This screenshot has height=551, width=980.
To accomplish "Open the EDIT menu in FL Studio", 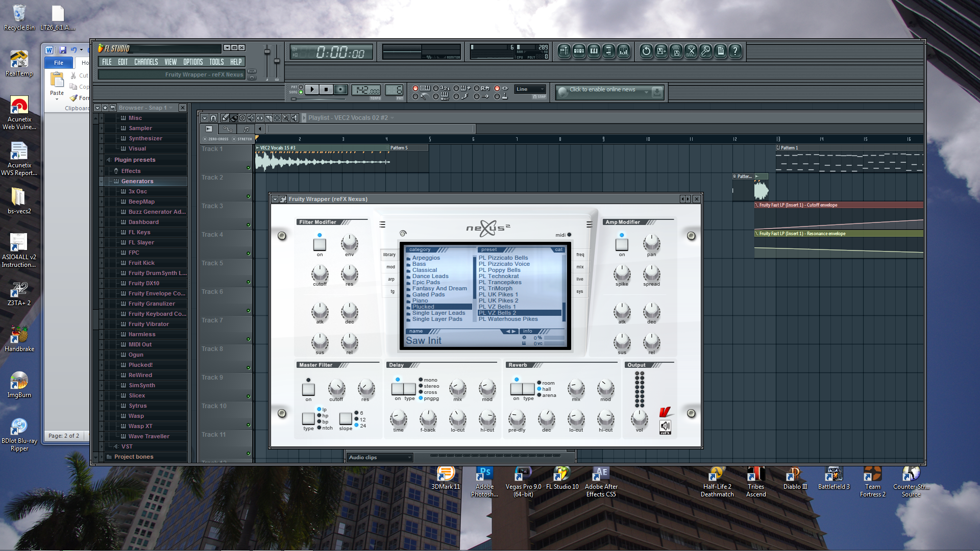I will point(123,62).
